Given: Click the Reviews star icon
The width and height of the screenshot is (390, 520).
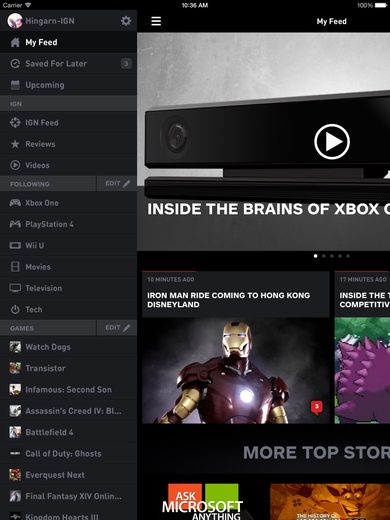Looking at the screenshot, I should [x=15, y=144].
